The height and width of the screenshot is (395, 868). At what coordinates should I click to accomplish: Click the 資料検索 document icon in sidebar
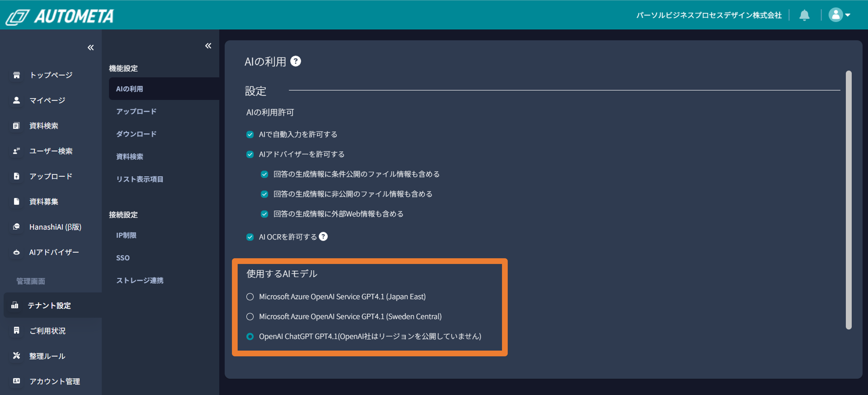[17, 126]
